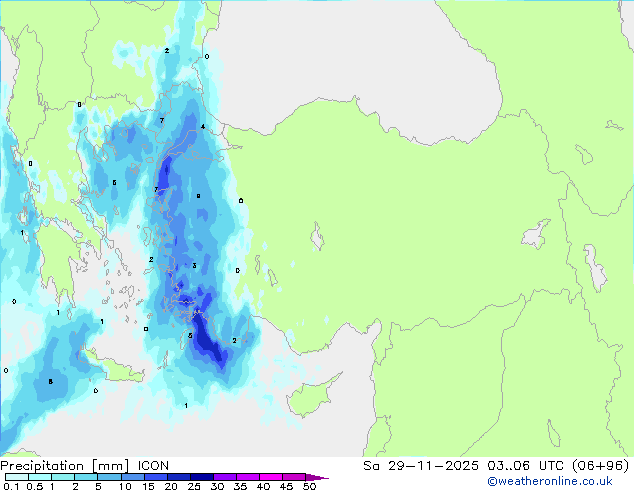
Task: Click the 45–50 mm legend color box
Action: point(294,477)
